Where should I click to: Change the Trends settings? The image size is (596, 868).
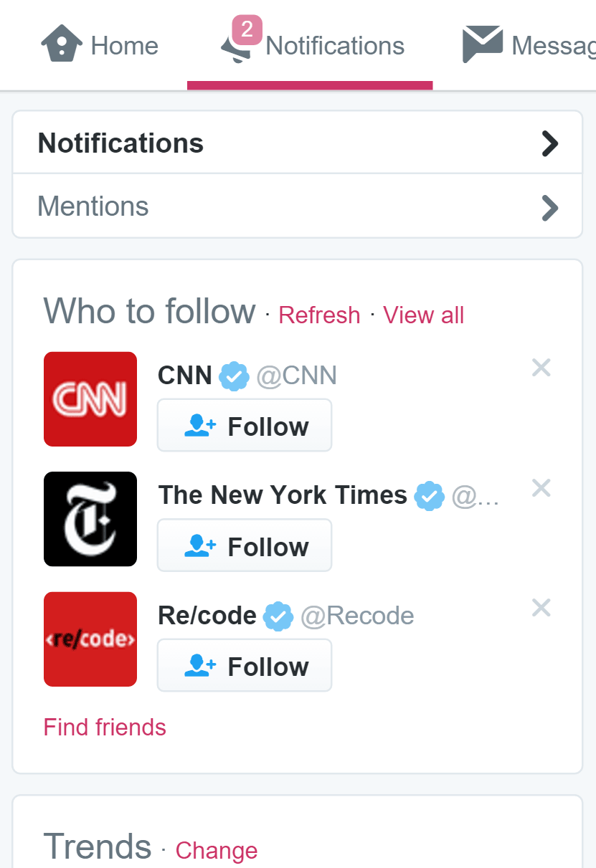tap(216, 851)
